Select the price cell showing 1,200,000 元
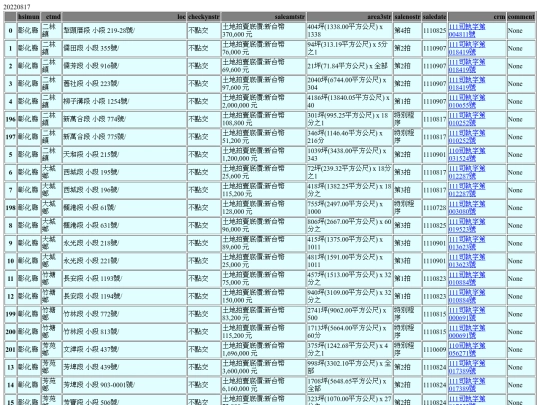This screenshot has height=405, width=540. tap(263, 155)
